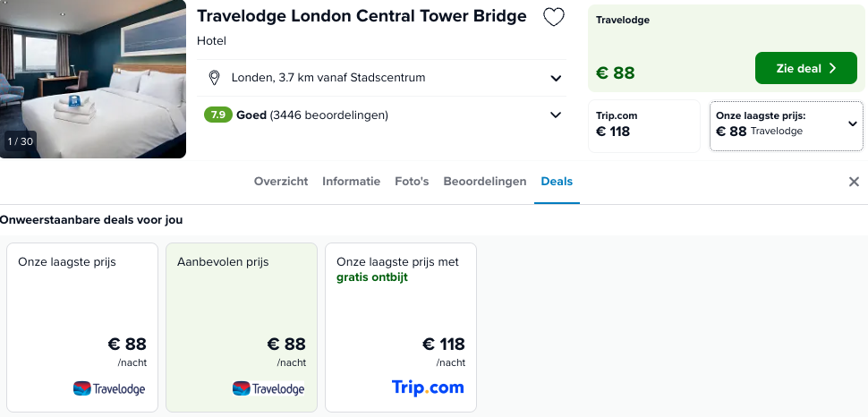The height and width of the screenshot is (417, 868).
Task: Click Travelodge logo in lowest price card
Action: tap(109, 388)
